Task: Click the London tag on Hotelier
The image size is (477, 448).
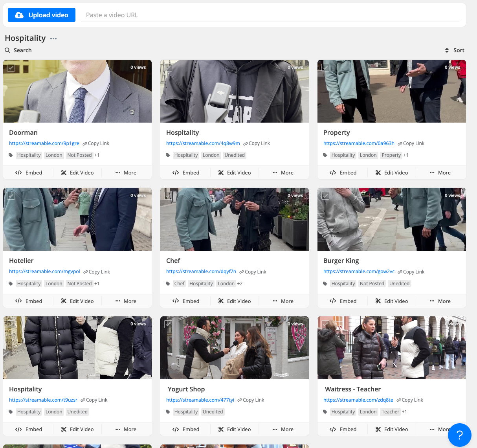Action: point(54,284)
